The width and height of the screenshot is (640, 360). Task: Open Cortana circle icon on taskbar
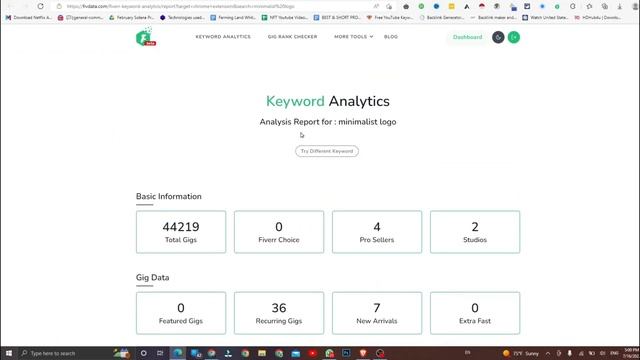[143, 353]
